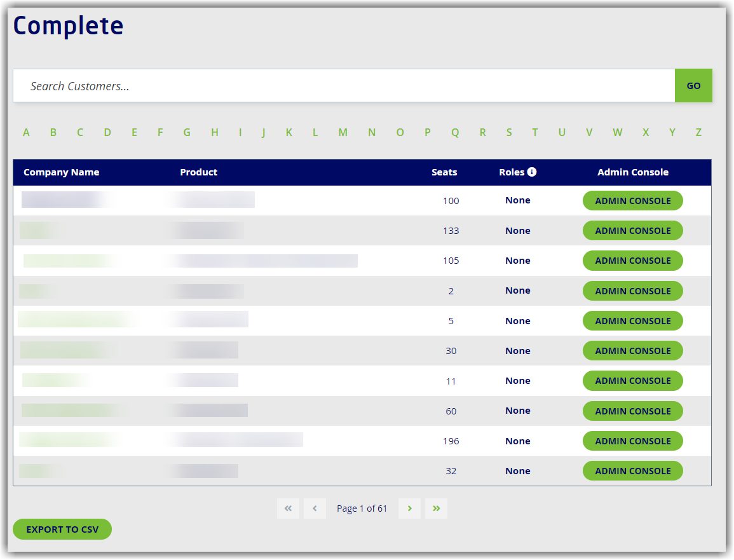Screen dimensions: 734x560
Task: Go to the first page arrow
Action: tap(288, 509)
